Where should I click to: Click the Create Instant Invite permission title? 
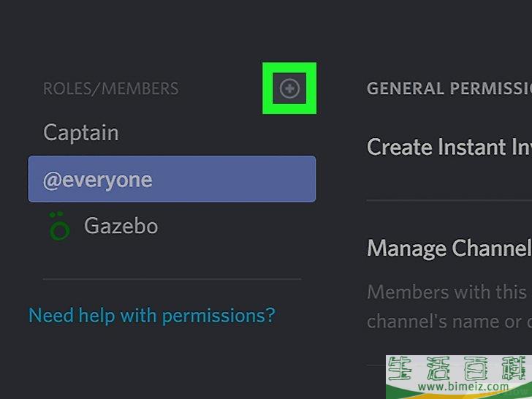point(449,147)
